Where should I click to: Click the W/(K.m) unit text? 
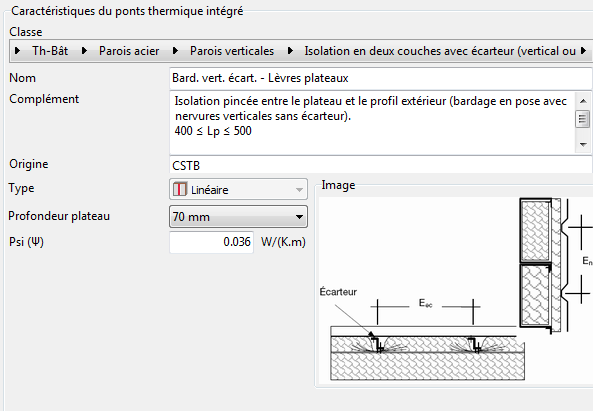point(283,242)
